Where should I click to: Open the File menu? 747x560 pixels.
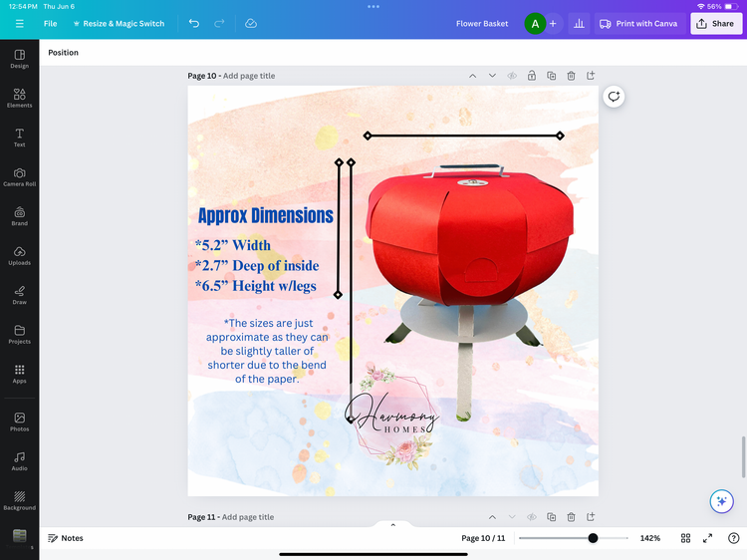coord(50,23)
